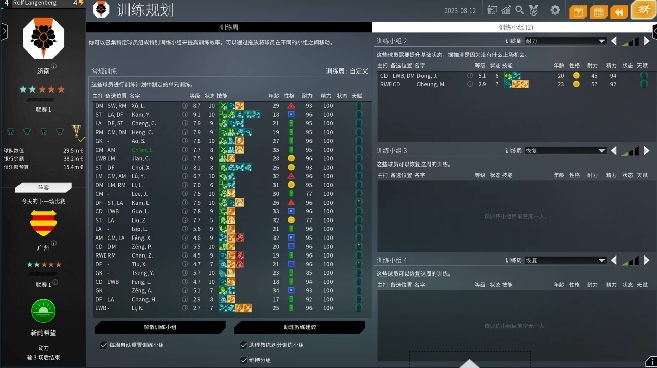
Task: Open training group 3 focus dropdown
Action: click(565, 150)
